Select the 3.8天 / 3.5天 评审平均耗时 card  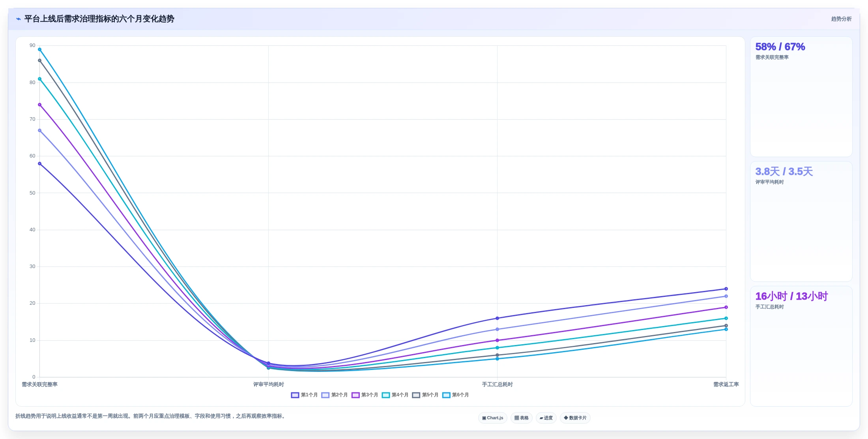801,221
